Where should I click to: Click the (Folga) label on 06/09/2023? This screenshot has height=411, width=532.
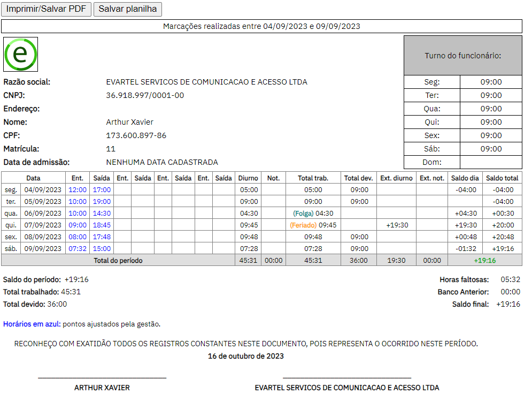click(303, 214)
